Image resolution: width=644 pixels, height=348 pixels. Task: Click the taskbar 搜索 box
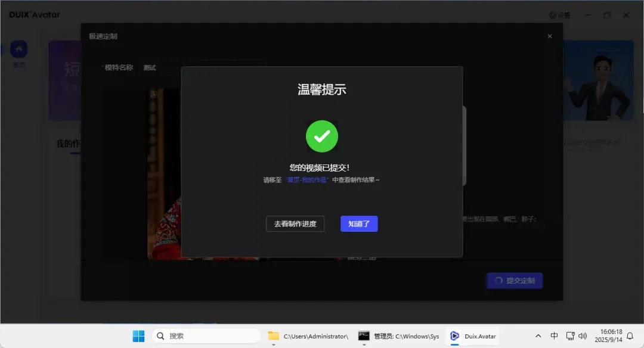pyautogui.click(x=206, y=336)
